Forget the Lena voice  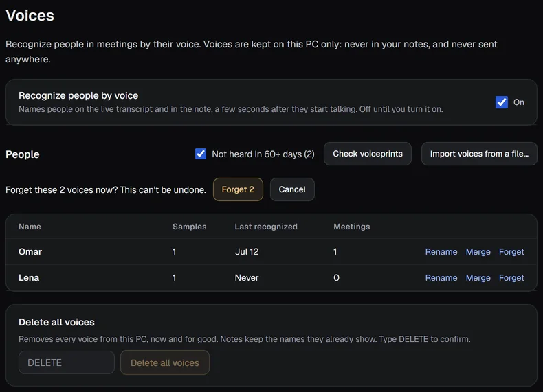coord(511,278)
